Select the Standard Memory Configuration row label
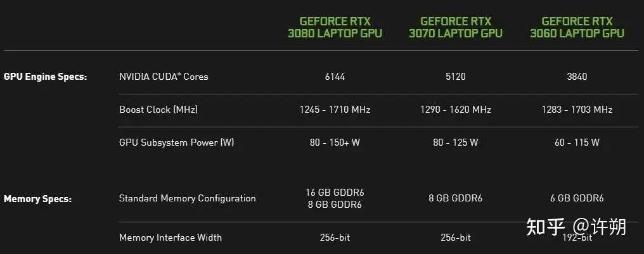This screenshot has width=644, height=254. coord(188,198)
